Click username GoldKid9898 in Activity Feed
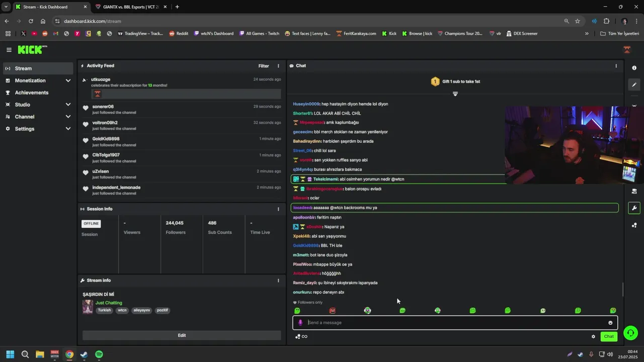This screenshot has width=644, height=362. point(106,139)
